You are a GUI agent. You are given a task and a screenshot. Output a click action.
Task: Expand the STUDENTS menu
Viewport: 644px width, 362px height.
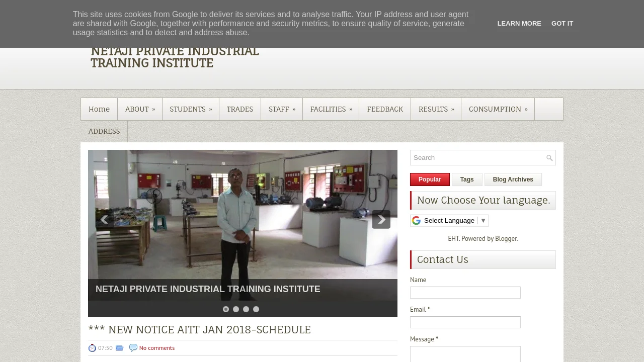[191, 109]
